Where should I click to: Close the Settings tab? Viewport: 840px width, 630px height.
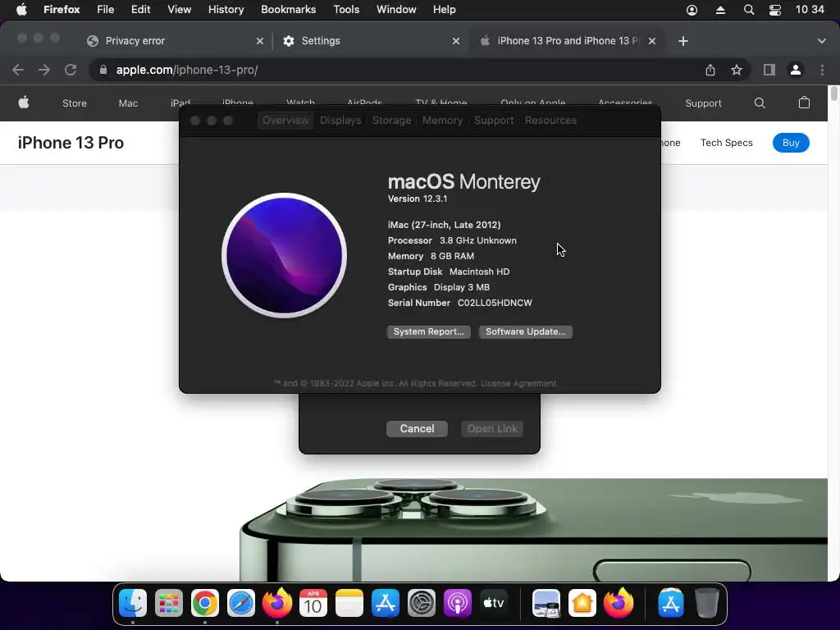pyautogui.click(x=456, y=41)
